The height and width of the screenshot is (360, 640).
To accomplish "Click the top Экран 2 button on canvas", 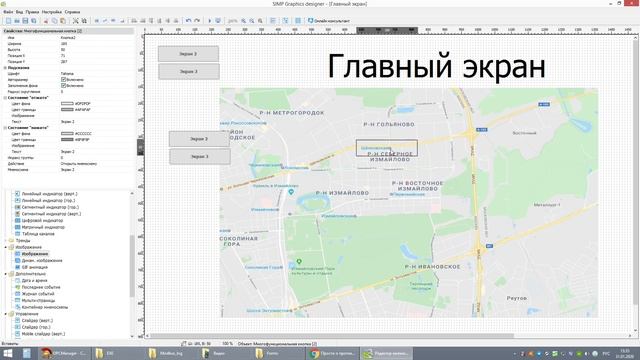I will pos(188,54).
